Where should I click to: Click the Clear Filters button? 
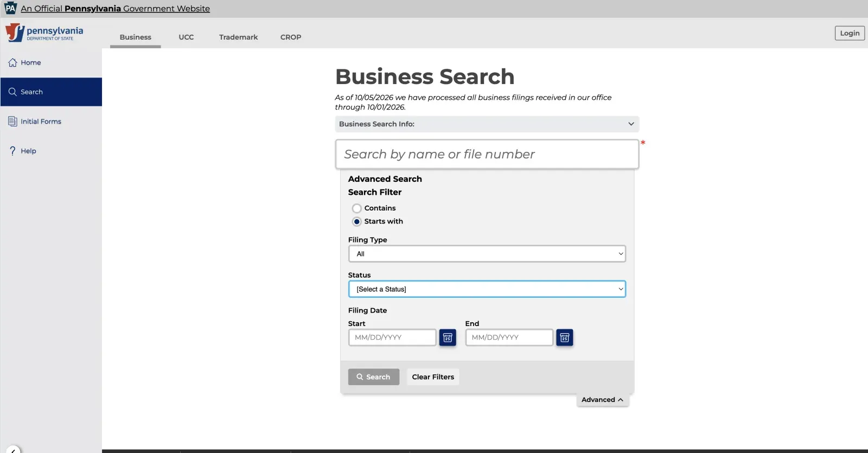[x=433, y=377]
